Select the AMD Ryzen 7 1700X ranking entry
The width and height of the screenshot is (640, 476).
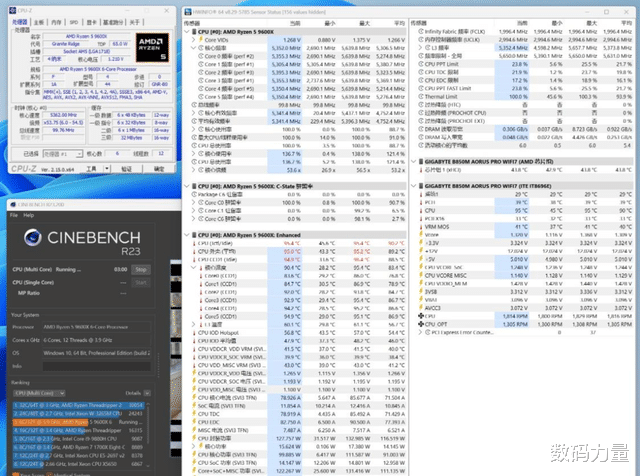pos(78,447)
